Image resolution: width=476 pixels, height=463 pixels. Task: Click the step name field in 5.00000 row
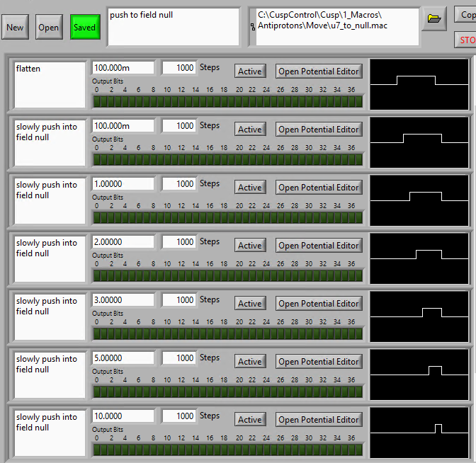tap(50, 375)
